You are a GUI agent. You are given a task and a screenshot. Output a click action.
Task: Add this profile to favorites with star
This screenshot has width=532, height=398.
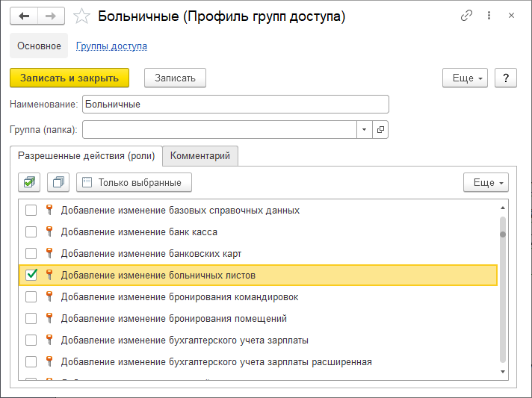[83, 16]
